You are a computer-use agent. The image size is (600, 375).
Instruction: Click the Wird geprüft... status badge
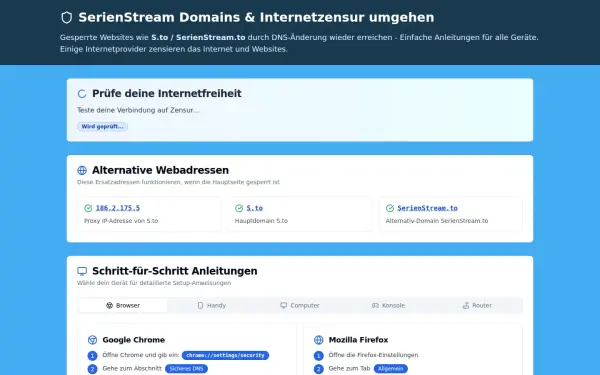[x=103, y=127]
